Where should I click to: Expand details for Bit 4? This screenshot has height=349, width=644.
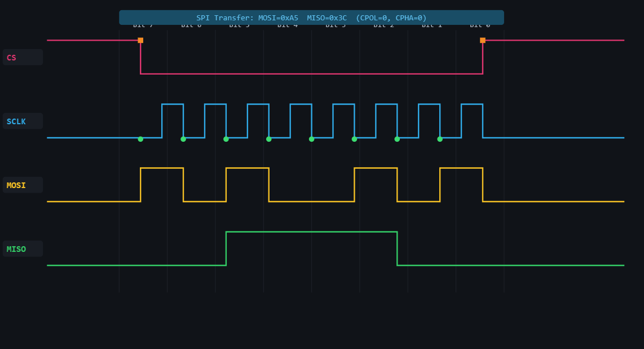[x=288, y=25]
